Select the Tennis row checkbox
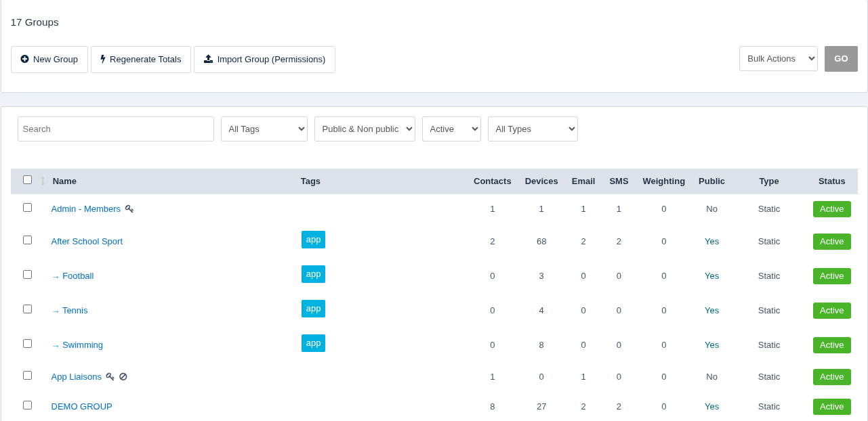The height and width of the screenshot is (421, 868). (x=27, y=309)
